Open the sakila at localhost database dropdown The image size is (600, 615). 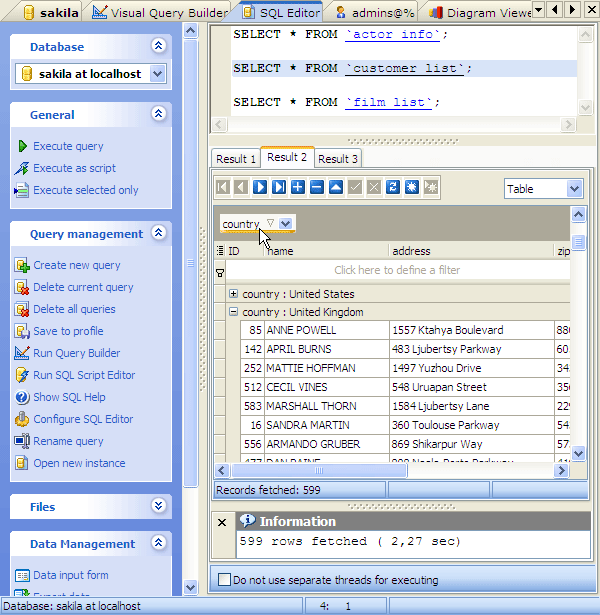click(157, 74)
